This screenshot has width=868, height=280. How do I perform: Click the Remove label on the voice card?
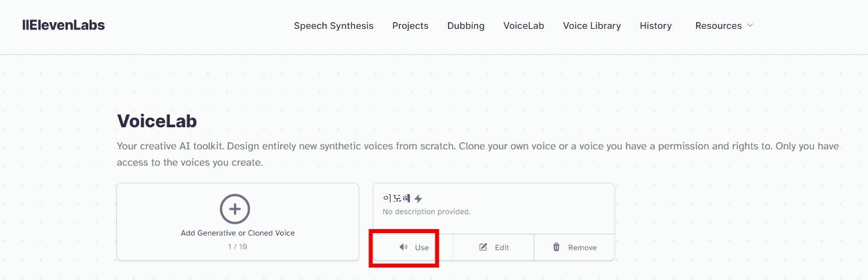point(582,247)
